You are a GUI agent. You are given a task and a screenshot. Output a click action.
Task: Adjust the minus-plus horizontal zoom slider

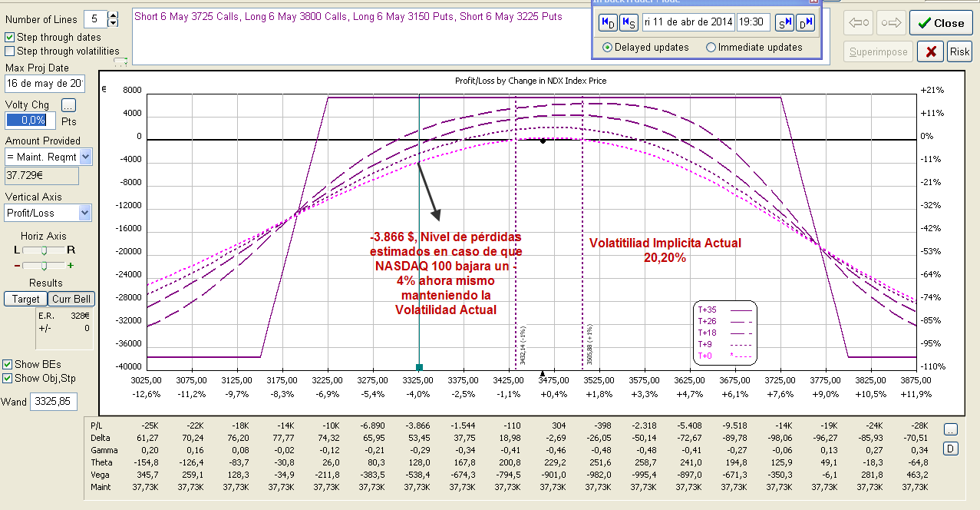point(45,265)
